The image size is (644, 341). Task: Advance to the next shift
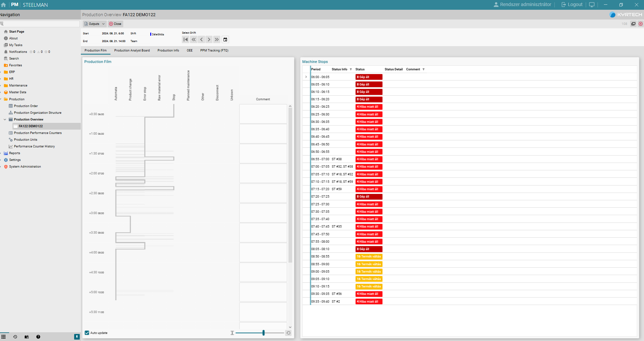209,40
